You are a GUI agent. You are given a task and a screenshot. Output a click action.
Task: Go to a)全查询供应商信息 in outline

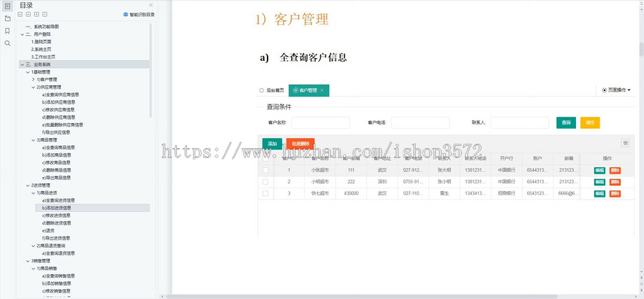(60, 94)
